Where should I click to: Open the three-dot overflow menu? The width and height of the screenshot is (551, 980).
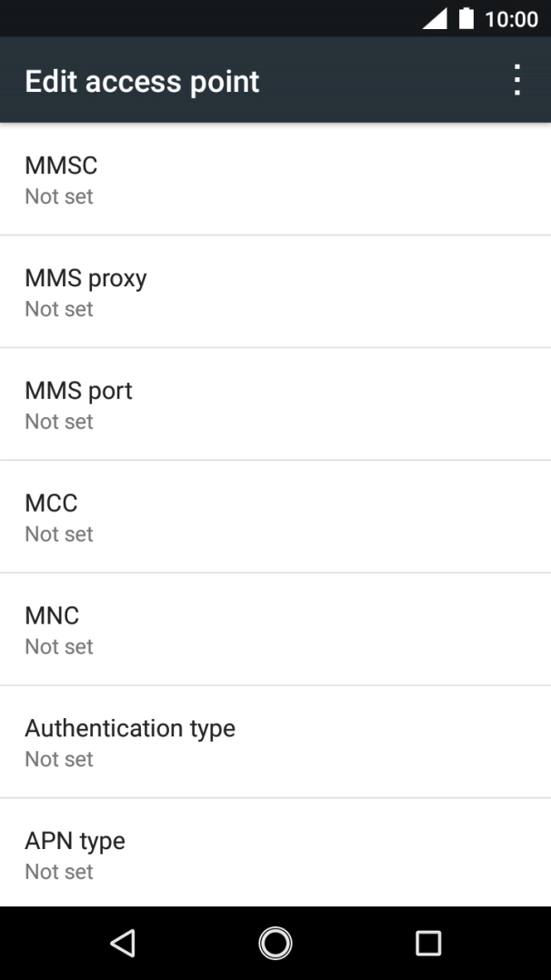point(516,81)
